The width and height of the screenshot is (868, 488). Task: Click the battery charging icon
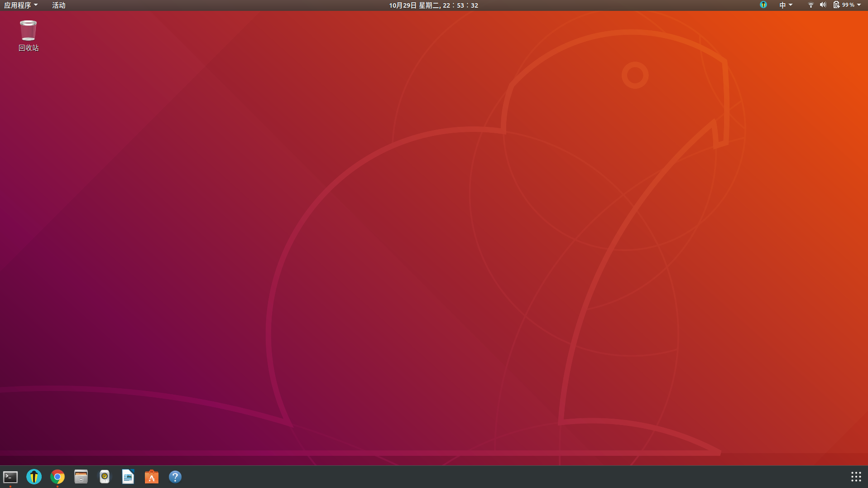[836, 5]
